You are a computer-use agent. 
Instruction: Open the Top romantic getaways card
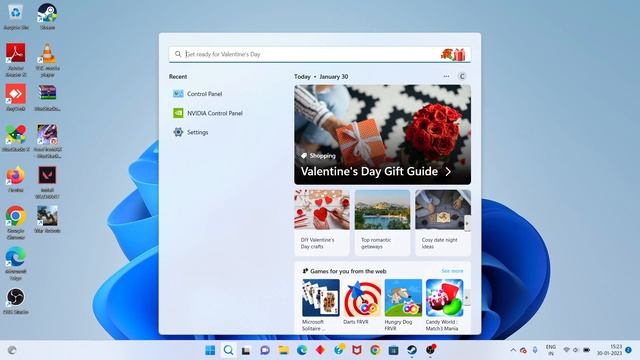coord(382,222)
